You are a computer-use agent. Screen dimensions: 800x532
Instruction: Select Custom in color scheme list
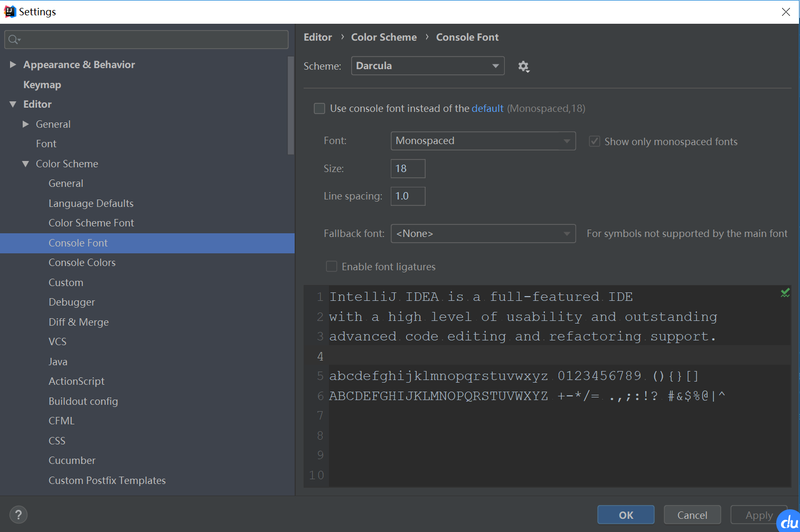click(66, 283)
